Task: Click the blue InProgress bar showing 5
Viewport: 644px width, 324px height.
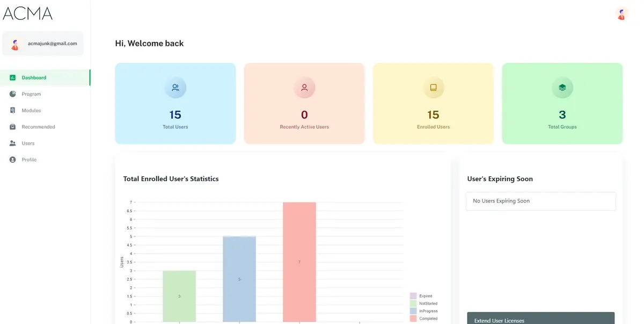Action: pos(239,279)
